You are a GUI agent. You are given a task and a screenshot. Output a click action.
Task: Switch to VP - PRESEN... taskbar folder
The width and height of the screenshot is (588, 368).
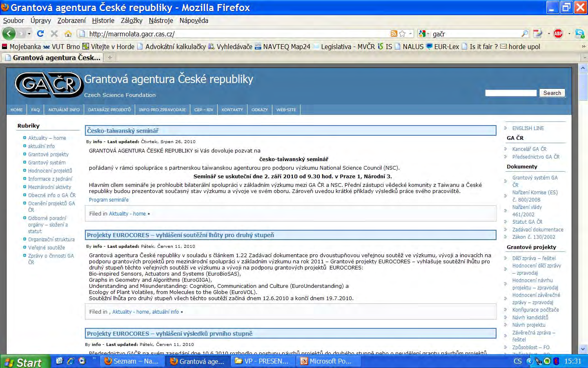coord(263,361)
